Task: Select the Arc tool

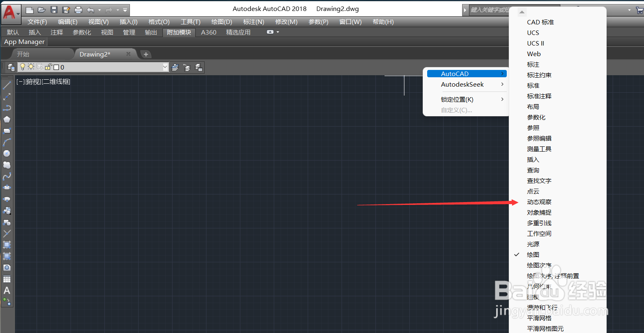Action: tap(7, 142)
